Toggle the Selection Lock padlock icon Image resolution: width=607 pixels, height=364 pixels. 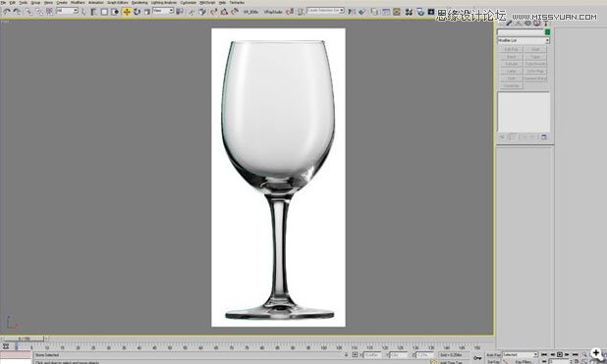click(347, 355)
